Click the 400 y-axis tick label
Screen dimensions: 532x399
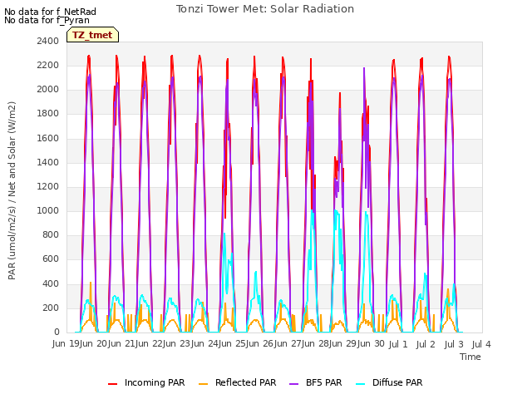click(51, 283)
